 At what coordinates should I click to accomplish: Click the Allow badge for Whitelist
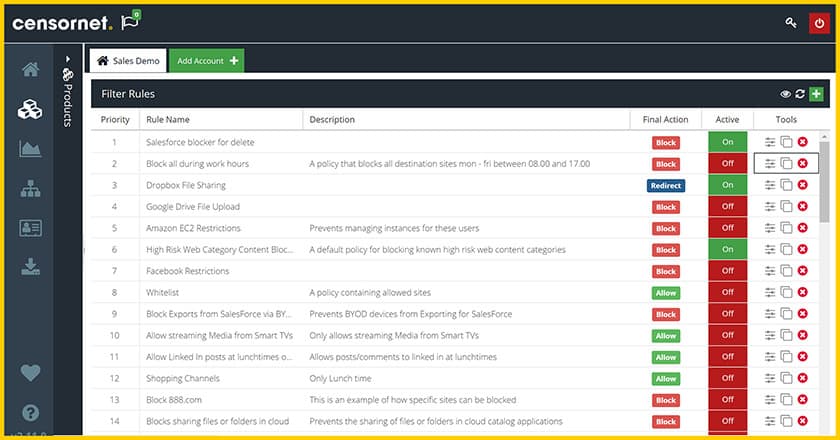pos(666,293)
